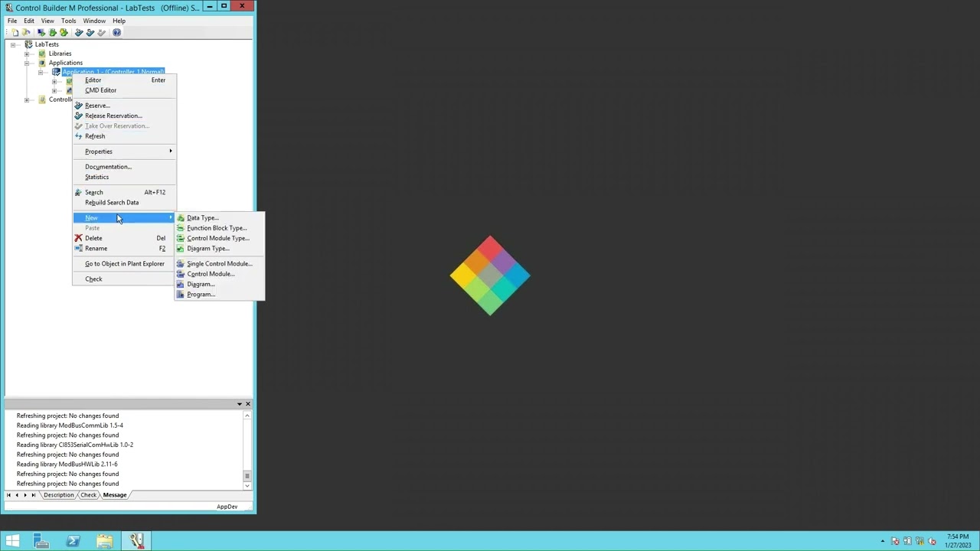The height and width of the screenshot is (551, 980).
Task: Open the Properties submenu
Action: pos(125,152)
